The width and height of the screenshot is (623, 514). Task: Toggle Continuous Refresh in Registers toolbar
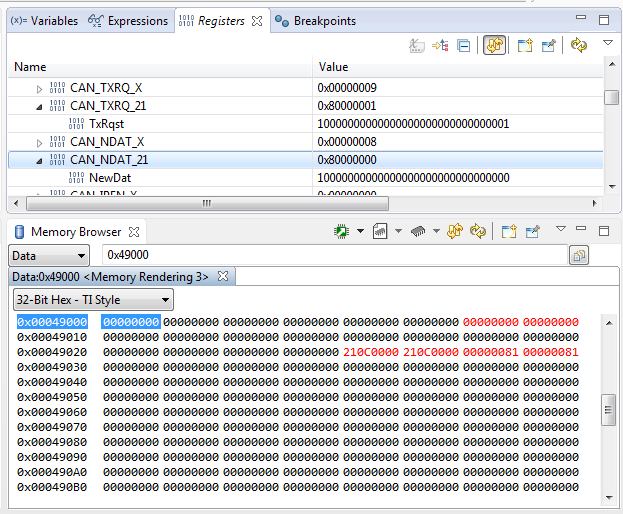[x=495, y=45]
